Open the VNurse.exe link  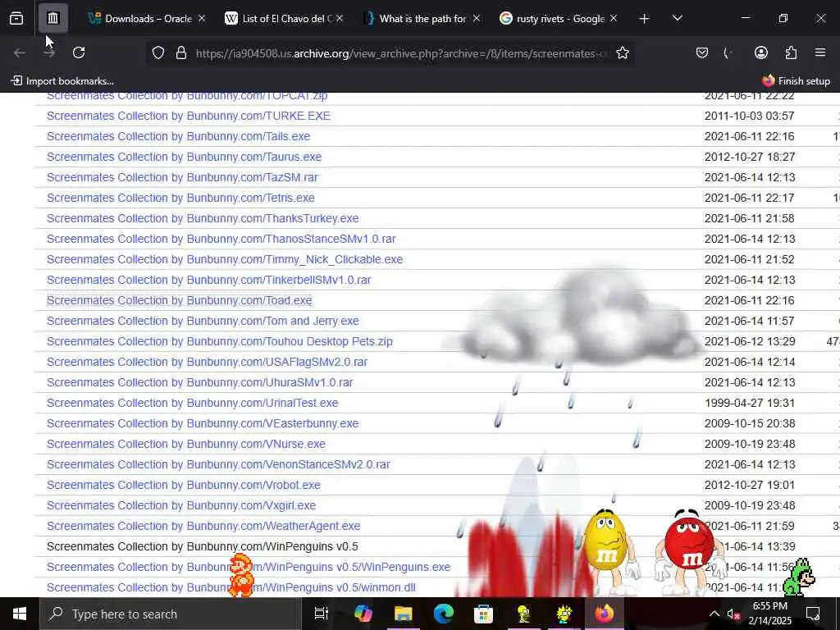pyautogui.click(x=186, y=444)
